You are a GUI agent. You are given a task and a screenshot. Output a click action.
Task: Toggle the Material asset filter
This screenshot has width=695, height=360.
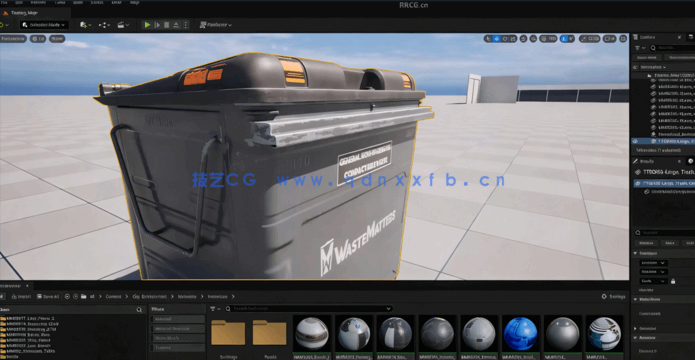click(x=177, y=319)
